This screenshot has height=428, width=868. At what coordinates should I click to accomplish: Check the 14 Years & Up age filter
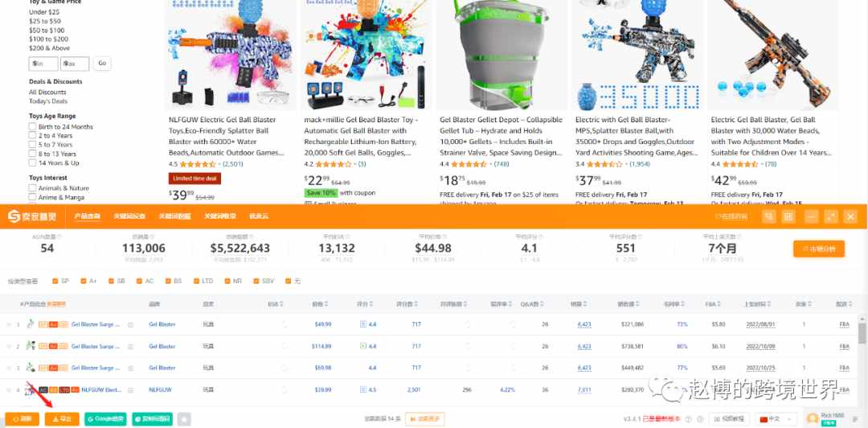click(x=33, y=163)
